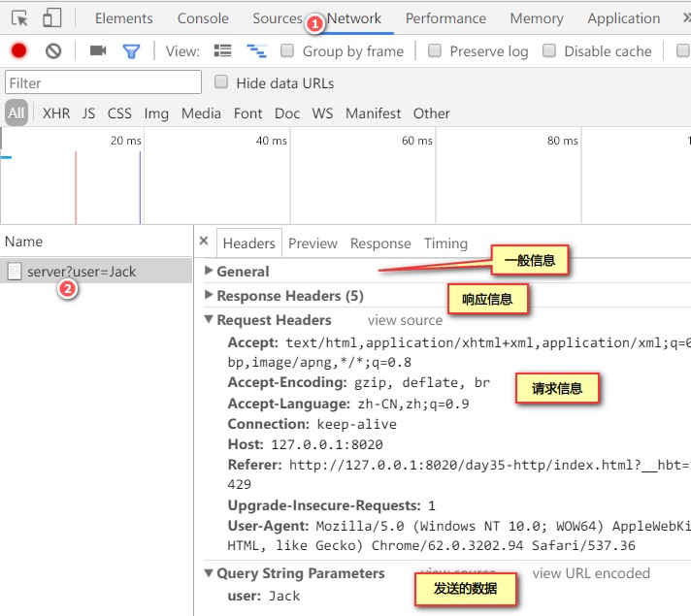Toggle the blue filter funnel icon
691x616 pixels.
click(x=131, y=51)
